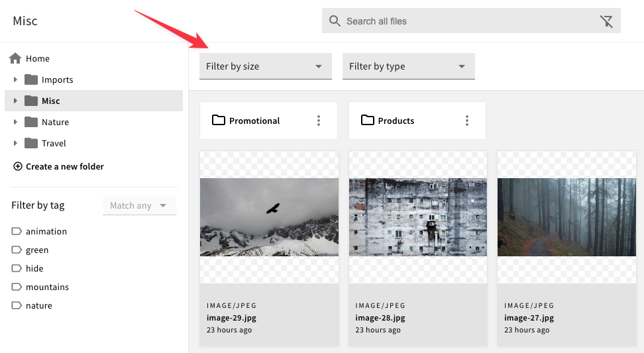
Task: Click the search magnifier icon
Action: 335,21
